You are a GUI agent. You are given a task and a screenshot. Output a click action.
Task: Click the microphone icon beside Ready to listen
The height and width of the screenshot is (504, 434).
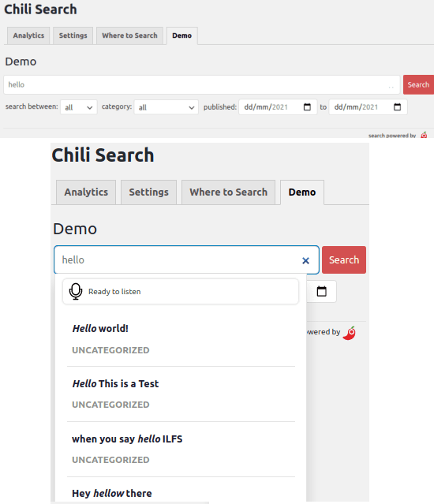pos(76,291)
